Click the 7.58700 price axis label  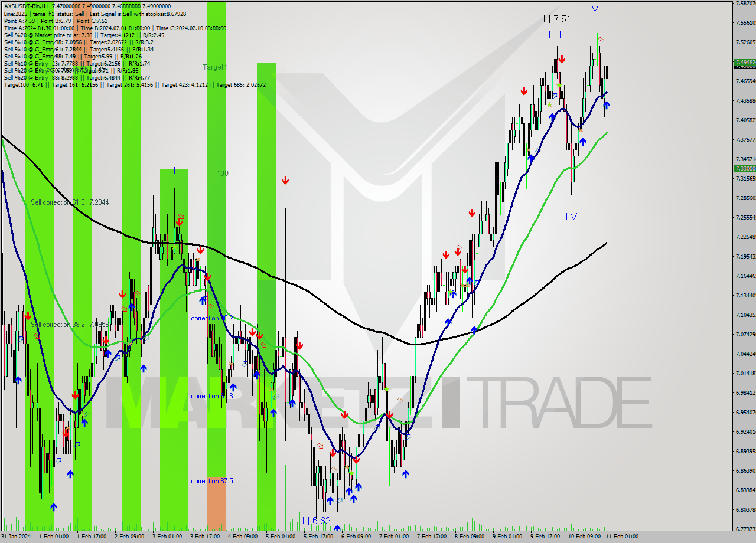click(x=744, y=3)
